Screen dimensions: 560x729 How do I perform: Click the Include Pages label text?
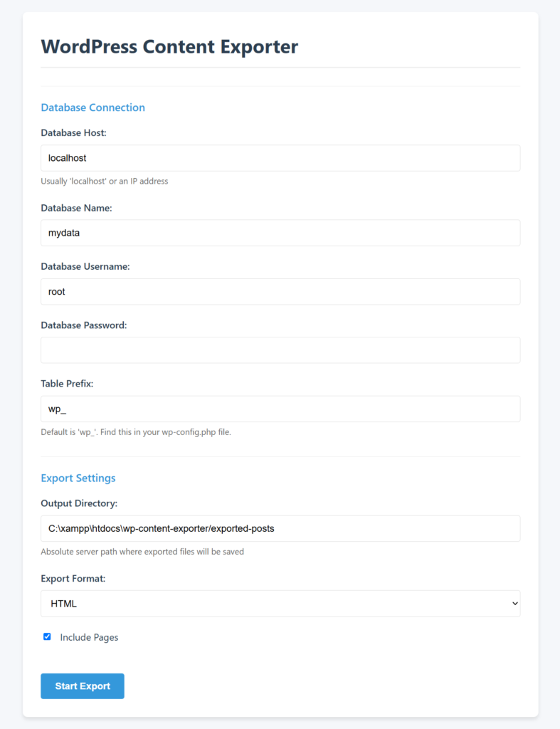[89, 637]
